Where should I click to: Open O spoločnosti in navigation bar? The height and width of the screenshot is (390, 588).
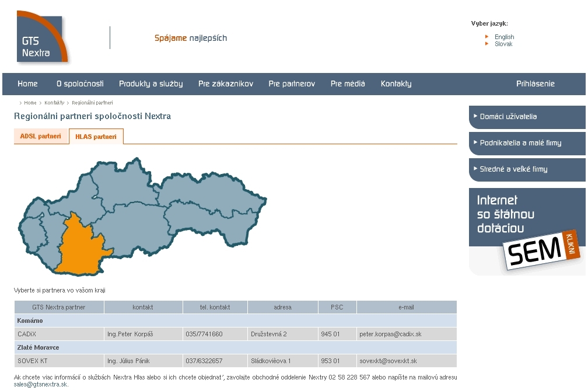pyautogui.click(x=80, y=83)
